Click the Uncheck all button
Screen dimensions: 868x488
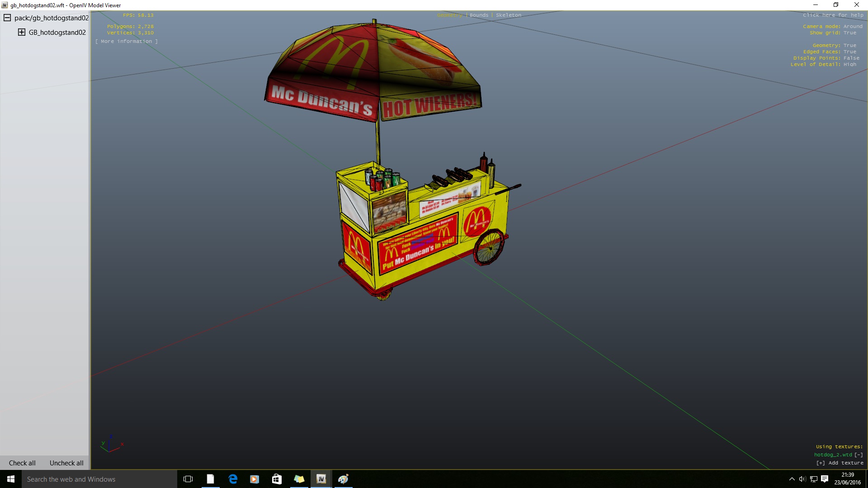click(x=66, y=463)
